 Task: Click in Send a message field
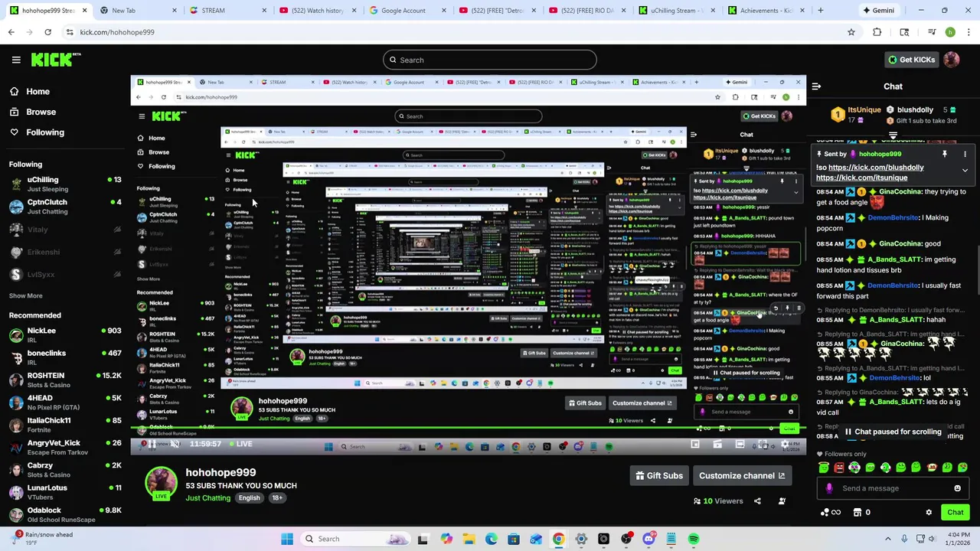click(x=893, y=488)
